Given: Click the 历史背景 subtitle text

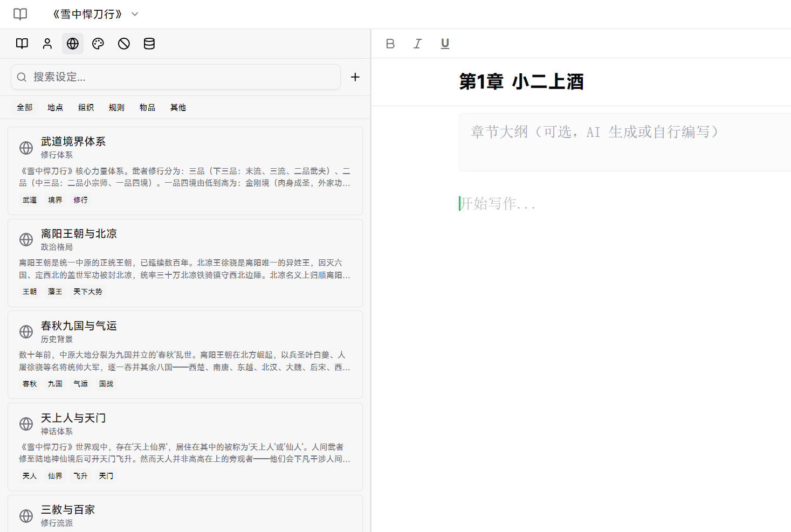Looking at the screenshot, I should [x=57, y=339].
